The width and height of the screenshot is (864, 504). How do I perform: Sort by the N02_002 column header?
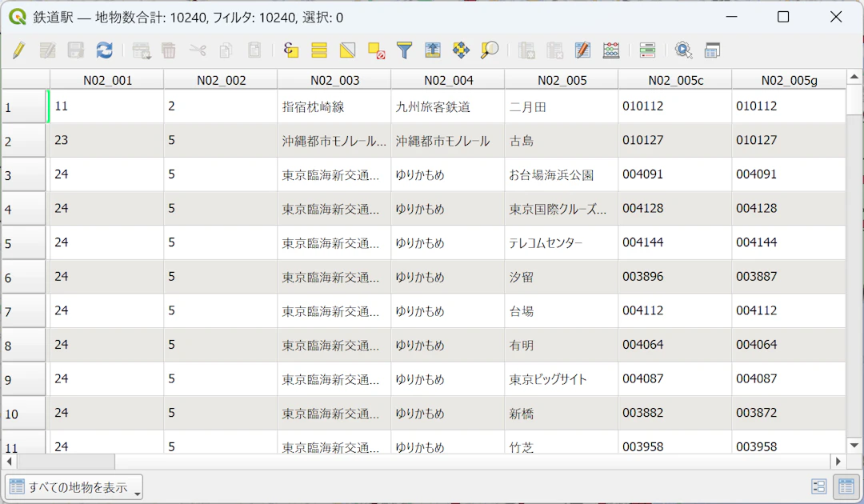[x=221, y=81]
